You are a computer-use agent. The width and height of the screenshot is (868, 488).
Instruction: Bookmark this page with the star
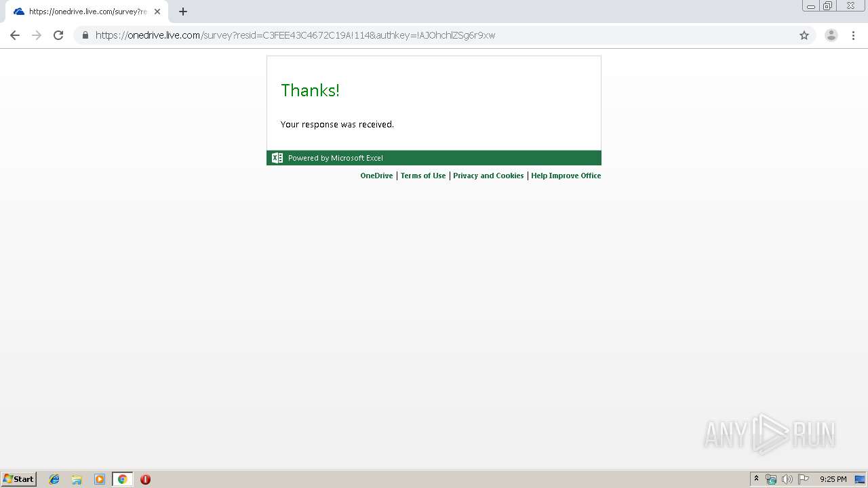coord(804,35)
